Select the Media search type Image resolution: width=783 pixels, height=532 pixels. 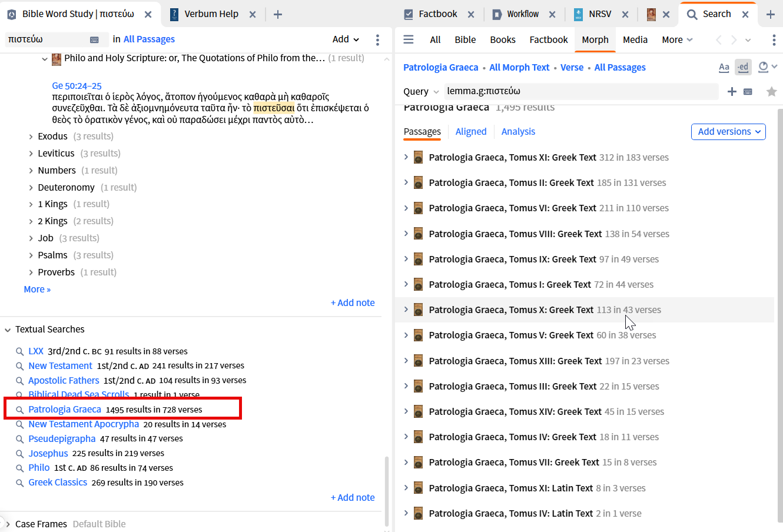coord(635,39)
